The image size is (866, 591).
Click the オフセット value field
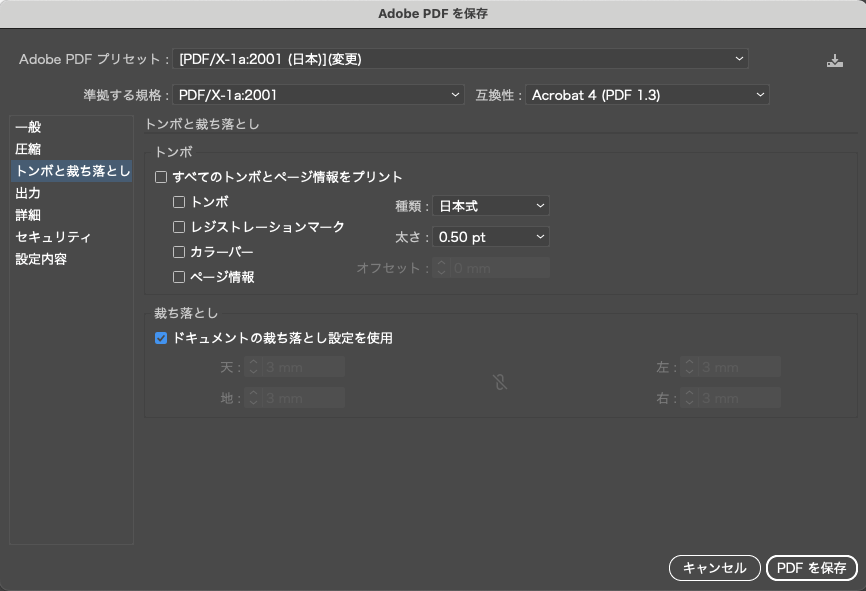pos(499,268)
